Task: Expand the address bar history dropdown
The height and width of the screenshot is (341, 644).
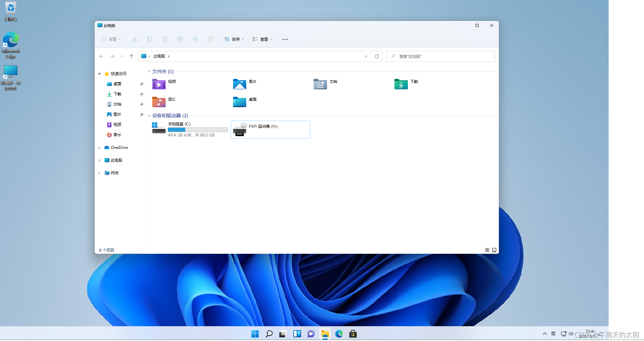Action: (x=366, y=56)
